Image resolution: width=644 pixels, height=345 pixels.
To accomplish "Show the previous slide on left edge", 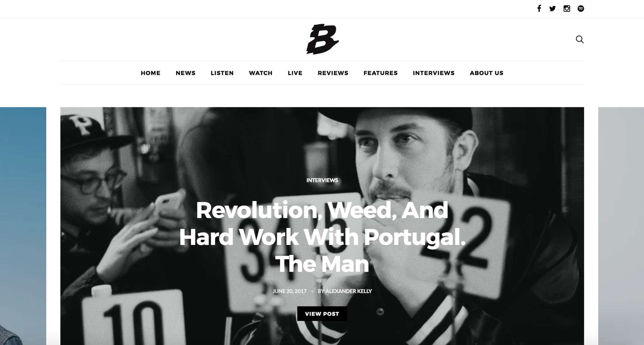I will (x=23, y=226).
